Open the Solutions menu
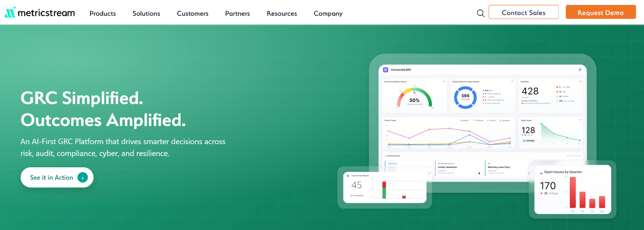This screenshot has height=230, width=644. [x=146, y=13]
